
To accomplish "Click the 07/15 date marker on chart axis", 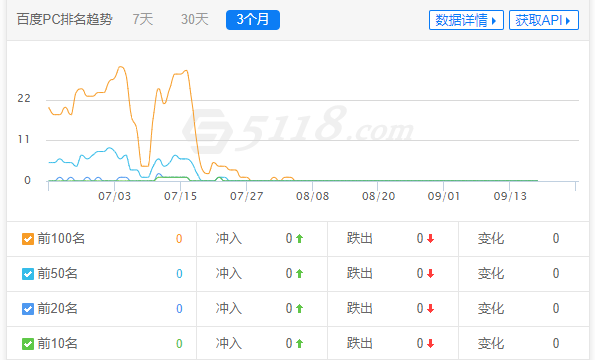I will coord(181,196).
